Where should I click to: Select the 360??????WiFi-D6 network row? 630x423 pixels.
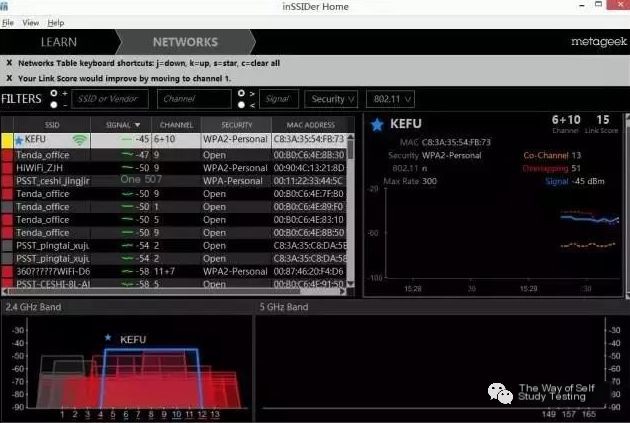pyautogui.click(x=174, y=272)
